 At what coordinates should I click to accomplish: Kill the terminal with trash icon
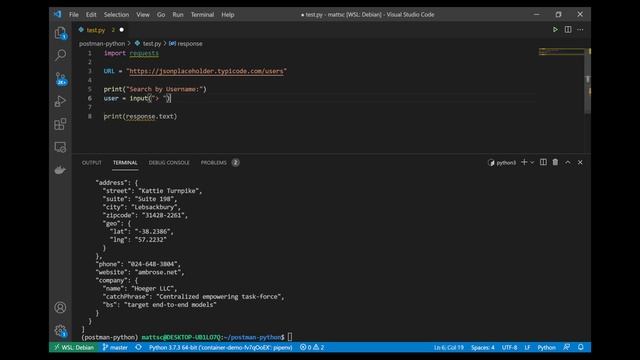(x=555, y=162)
